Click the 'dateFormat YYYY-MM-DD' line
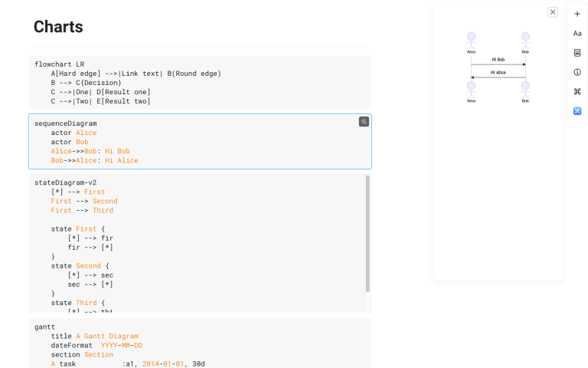 click(x=96, y=345)
